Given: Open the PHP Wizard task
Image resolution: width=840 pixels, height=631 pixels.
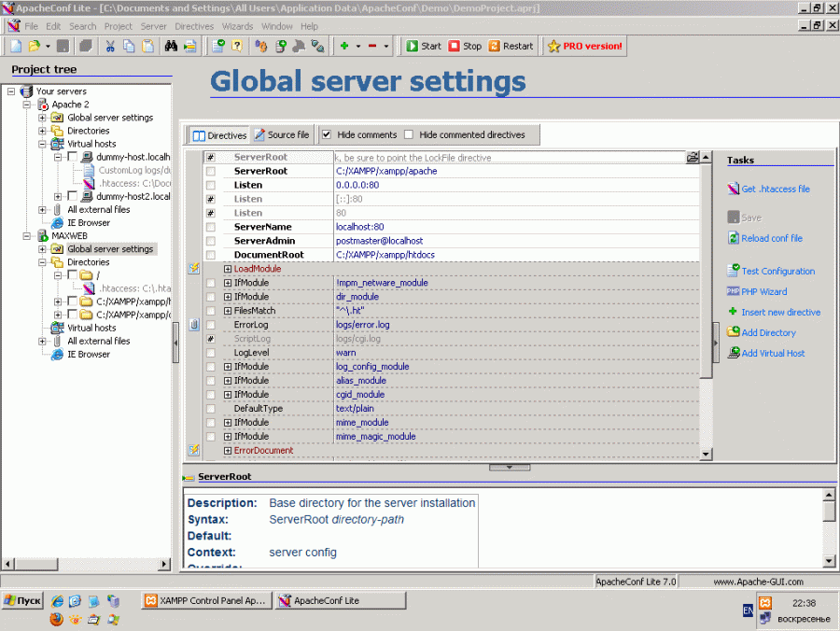Looking at the screenshot, I should [x=763, y=292].
